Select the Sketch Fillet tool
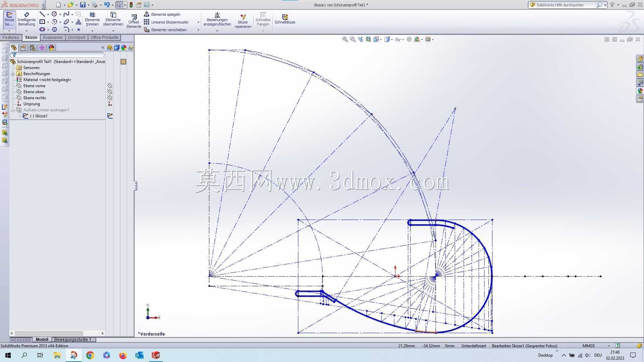This screenshot has width=644, height=362. (66, 29)
